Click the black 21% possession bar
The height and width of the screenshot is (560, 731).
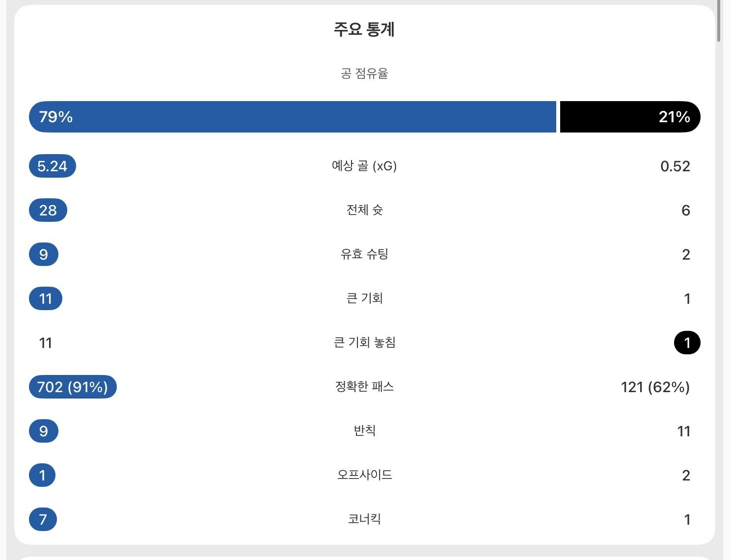pos(630,117)
